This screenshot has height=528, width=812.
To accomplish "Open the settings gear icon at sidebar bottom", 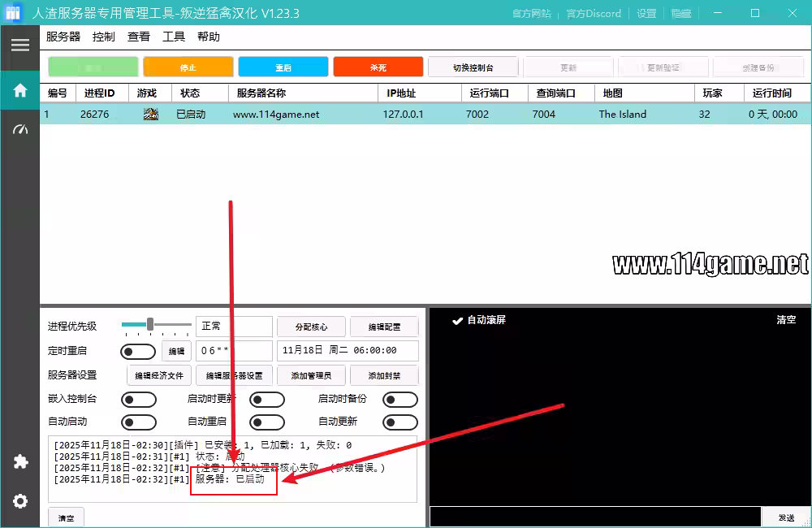I will pos(19,501).
